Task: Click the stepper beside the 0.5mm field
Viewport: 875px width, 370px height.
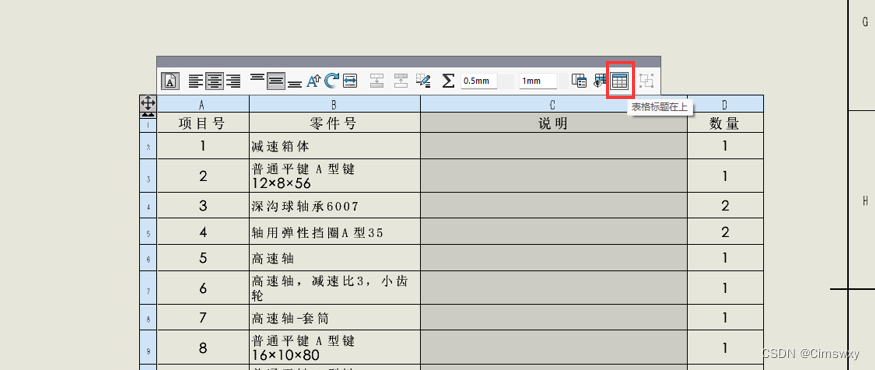Action: 506,81
